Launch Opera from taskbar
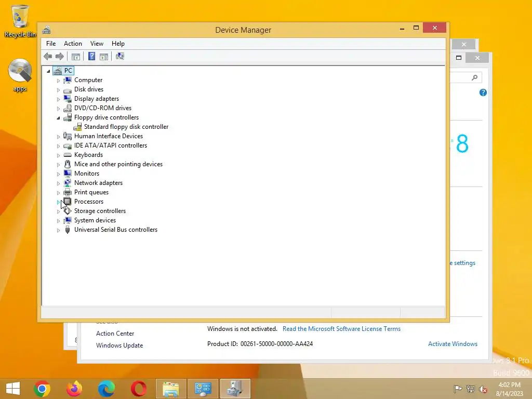The height and width of the screenshot is (399, 532). [x=138, y=389]
